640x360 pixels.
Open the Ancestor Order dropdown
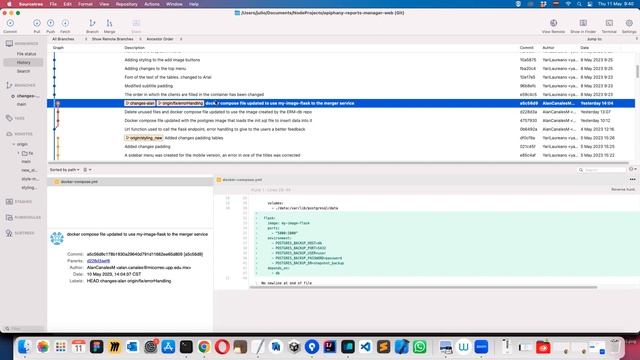click(x=164, y=39)
